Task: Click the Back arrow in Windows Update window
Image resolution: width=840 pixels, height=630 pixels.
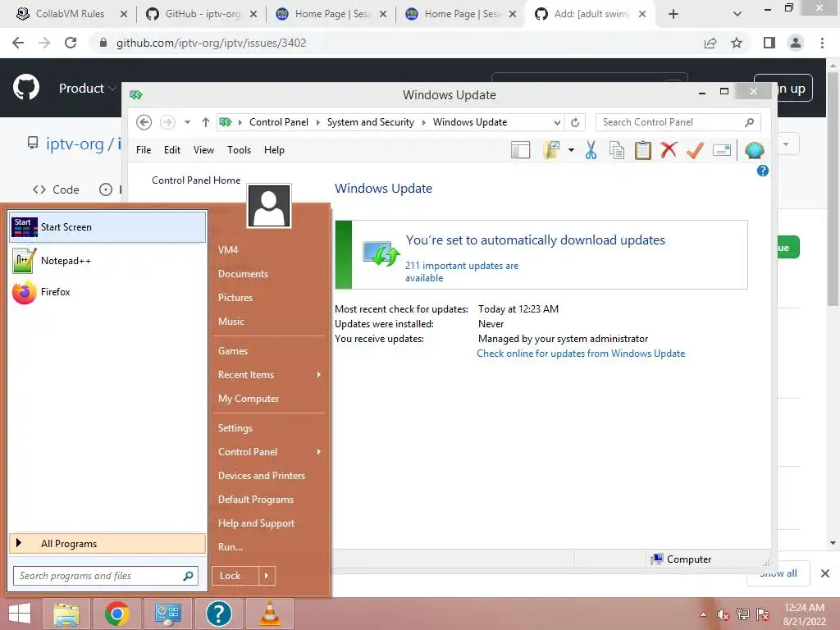Action: pyautogui.click(x=144, y=122)
